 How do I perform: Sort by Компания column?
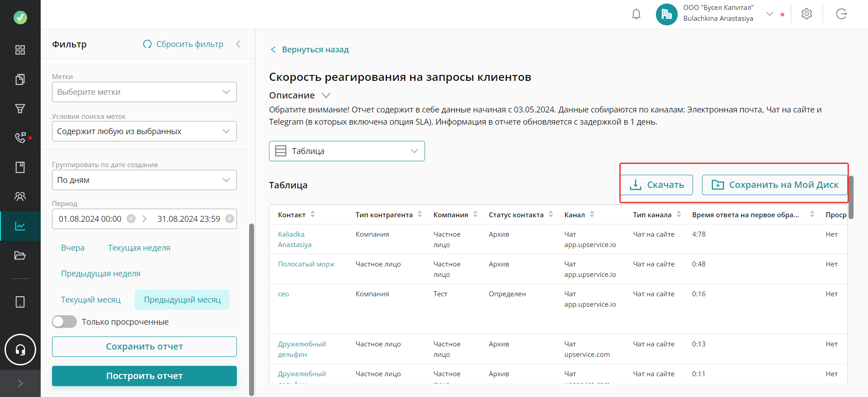tap(475, 215)
